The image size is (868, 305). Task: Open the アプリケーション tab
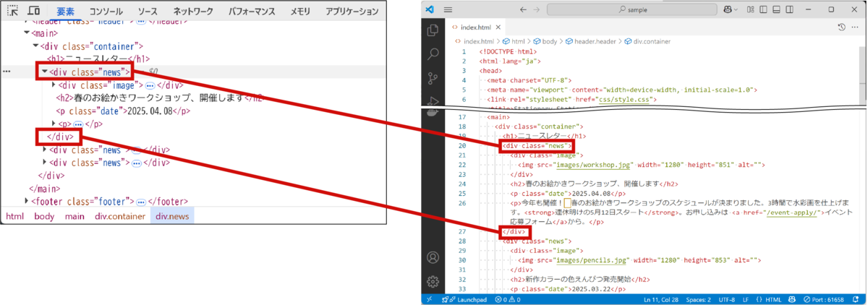point(352,12)
